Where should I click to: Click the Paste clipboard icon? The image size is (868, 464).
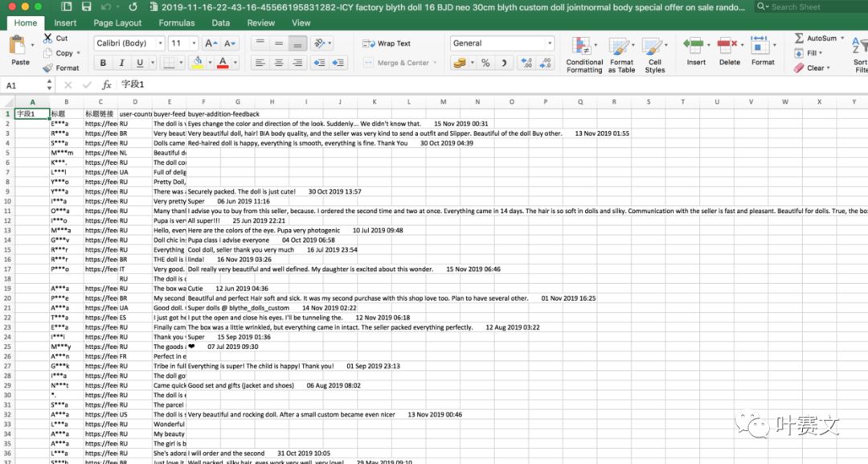tap(19, 47)
